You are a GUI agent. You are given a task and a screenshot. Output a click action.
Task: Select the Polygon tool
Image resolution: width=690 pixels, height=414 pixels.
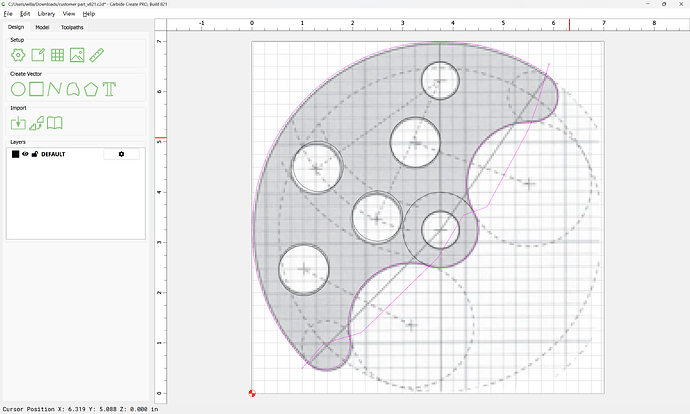[91, 89]
